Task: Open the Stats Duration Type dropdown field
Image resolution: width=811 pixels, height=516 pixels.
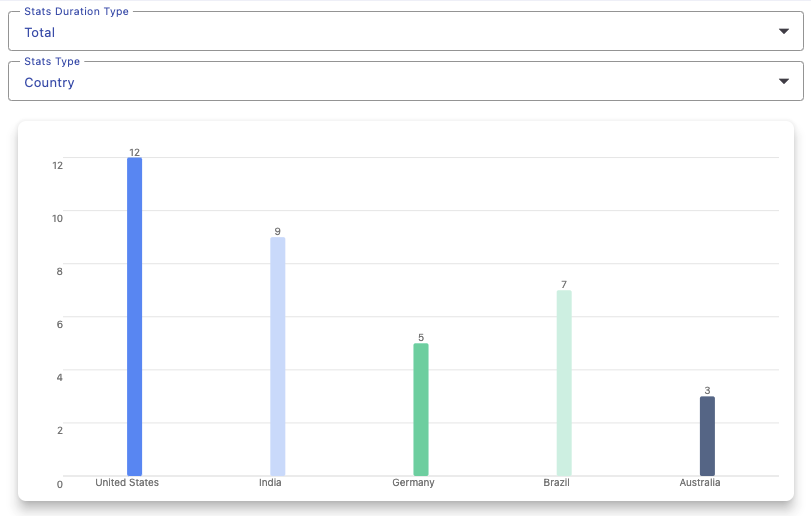Action: coord(390,32)
